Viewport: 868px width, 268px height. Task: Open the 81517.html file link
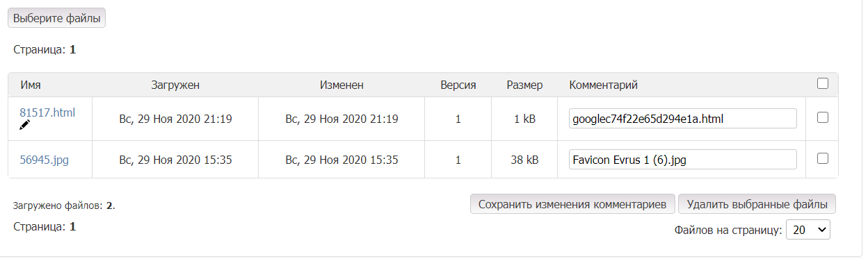[x=47, y=112]
